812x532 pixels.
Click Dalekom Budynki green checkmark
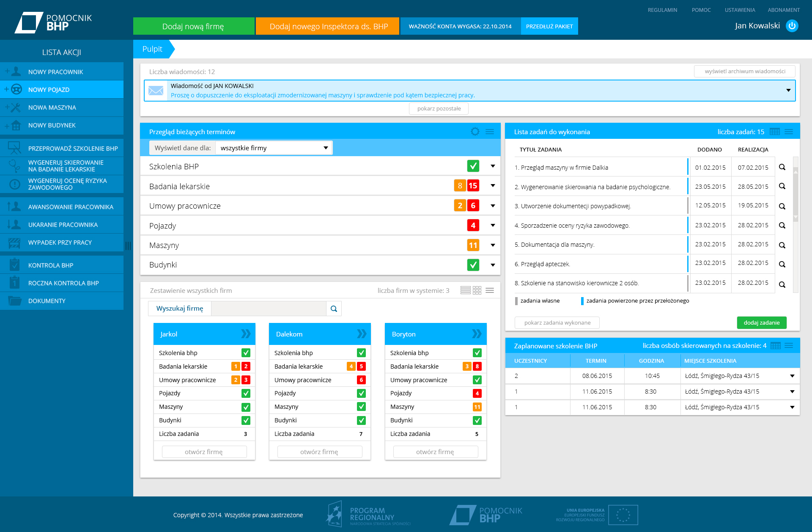[x=361, y=420]
